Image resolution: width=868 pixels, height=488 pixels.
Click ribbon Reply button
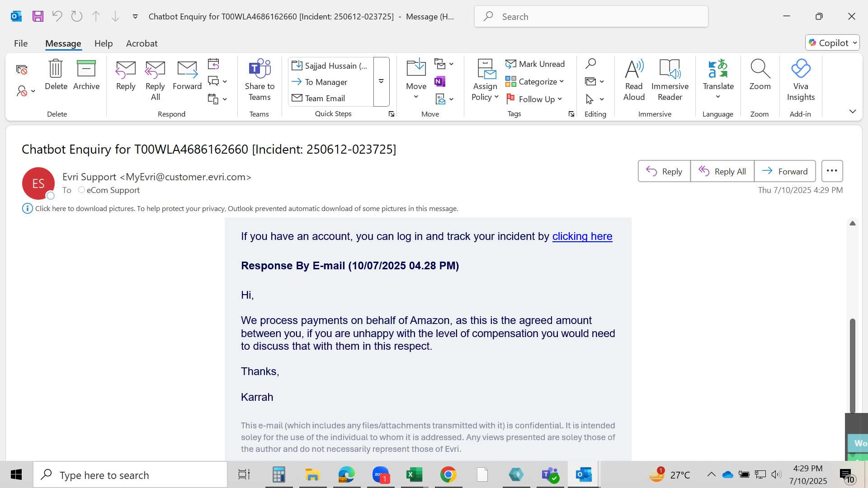pyautogui.click(x=126, y=75)
